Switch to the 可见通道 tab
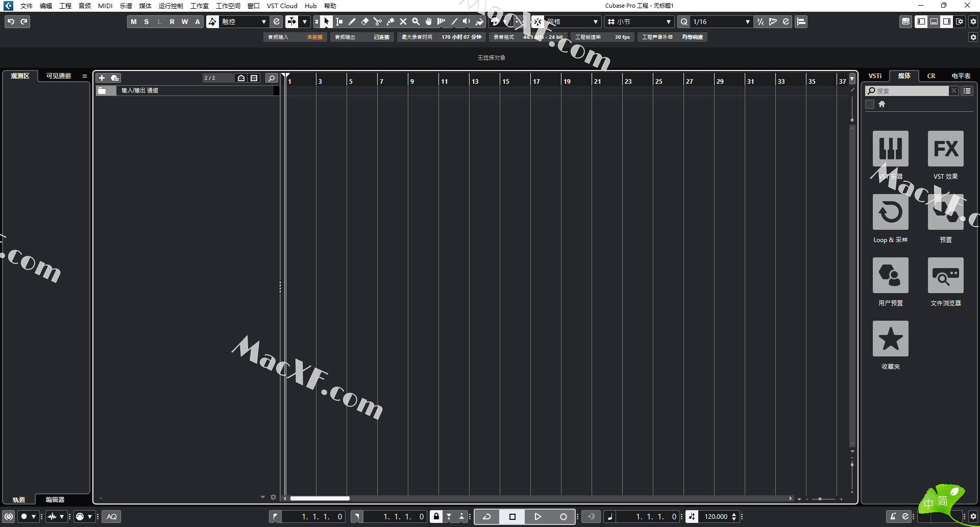This screenshot has width=980, height=527. [59, 76]
